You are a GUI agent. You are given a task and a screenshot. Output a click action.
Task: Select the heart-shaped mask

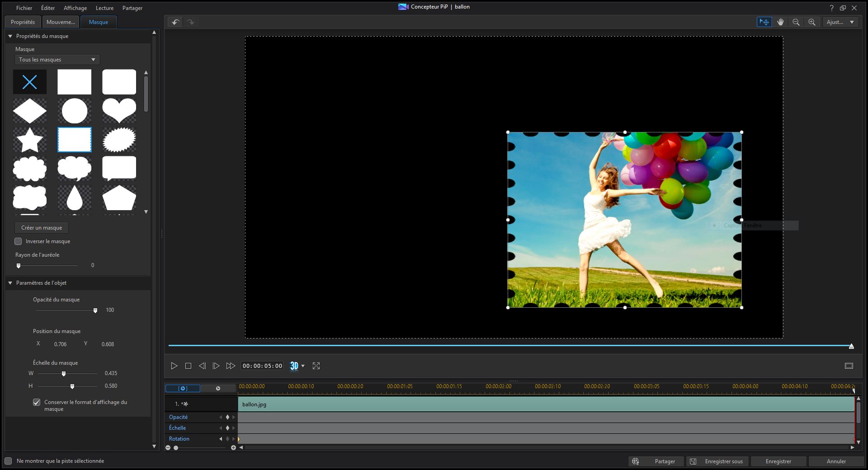(x=119, y=111)
